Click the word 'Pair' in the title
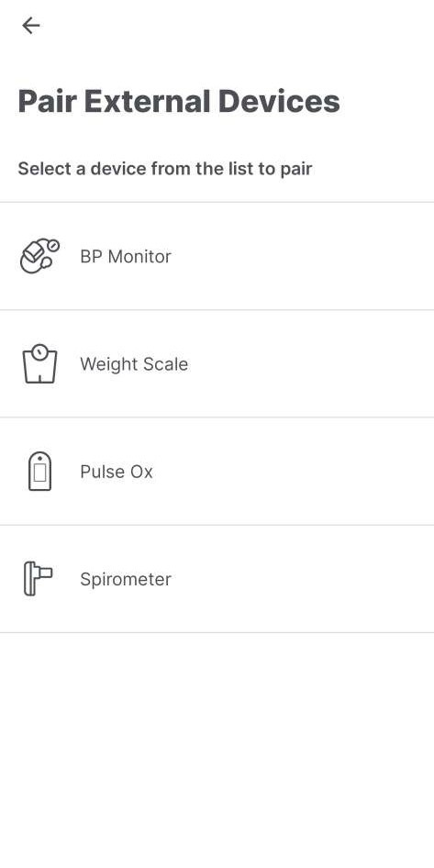Screen dimensions: 434x868 pos(47,101)
